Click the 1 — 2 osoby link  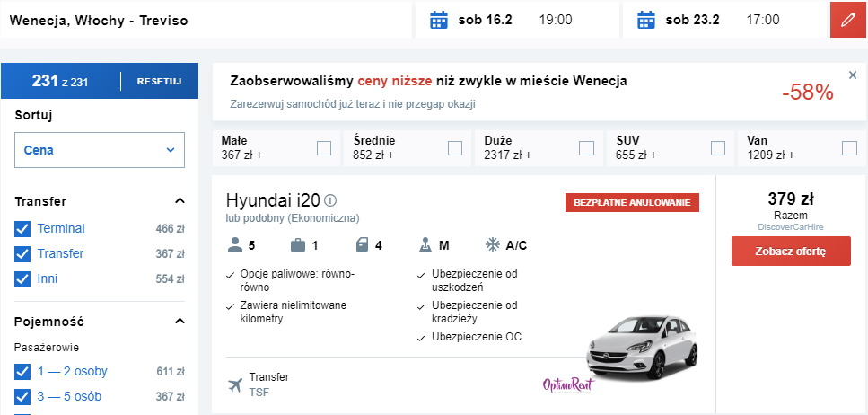[x=73, y=371]
